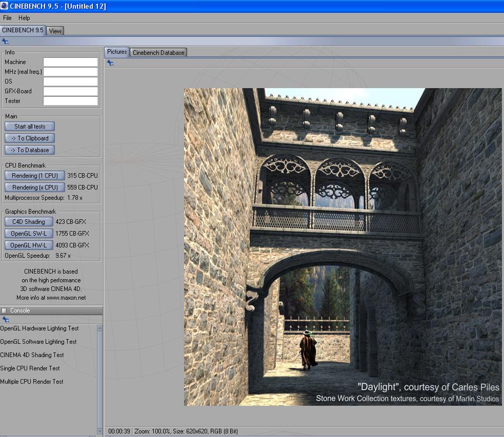
Task: Click 'More info at www.maxon.net' text
Action: pyautogui.click(x=51, y=298)
